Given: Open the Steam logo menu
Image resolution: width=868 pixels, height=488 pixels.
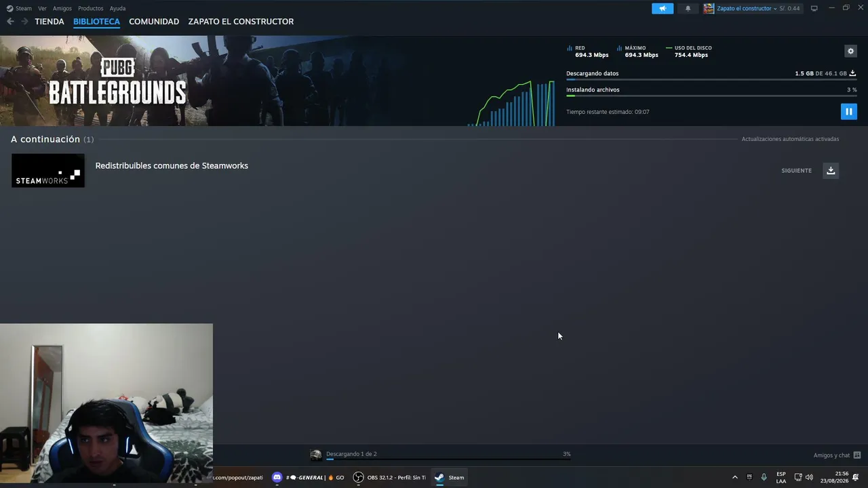Looking at the screenshot, I should coord(19,8).
